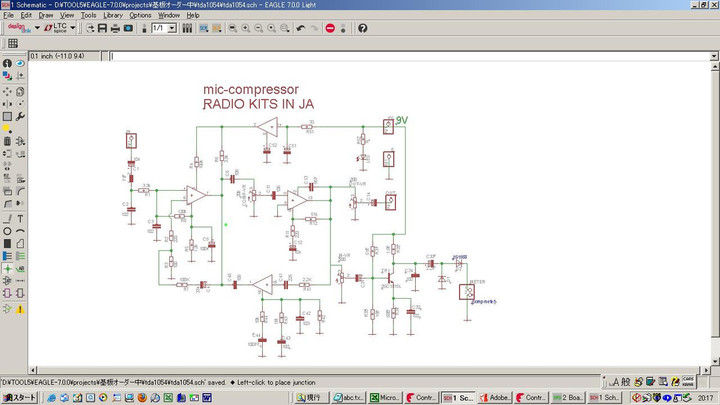Viewport: 720px width, 405px height.
Task: Click the Windows Start button
Action: tap(20, 397)
